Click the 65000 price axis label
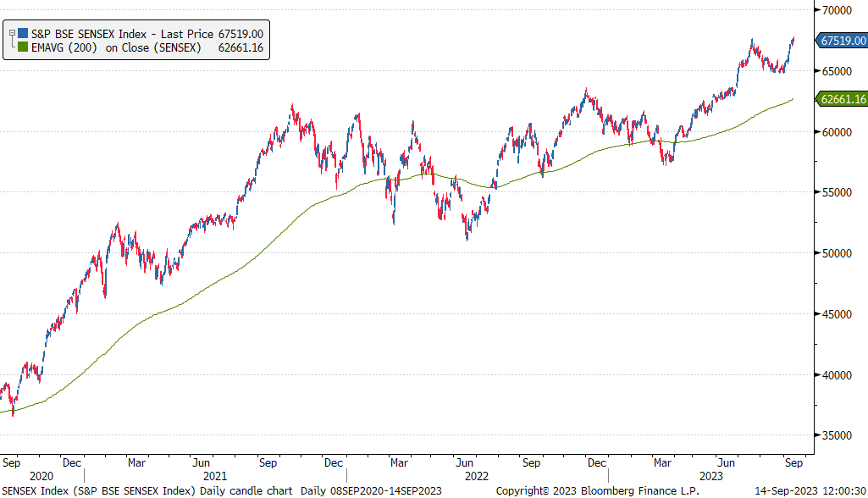 click(x=837, y=71)
